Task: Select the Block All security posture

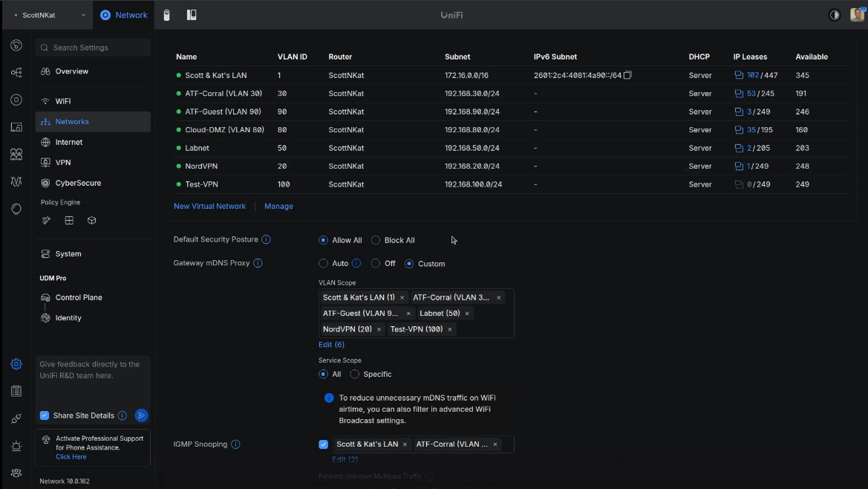Action: (376, 240)
